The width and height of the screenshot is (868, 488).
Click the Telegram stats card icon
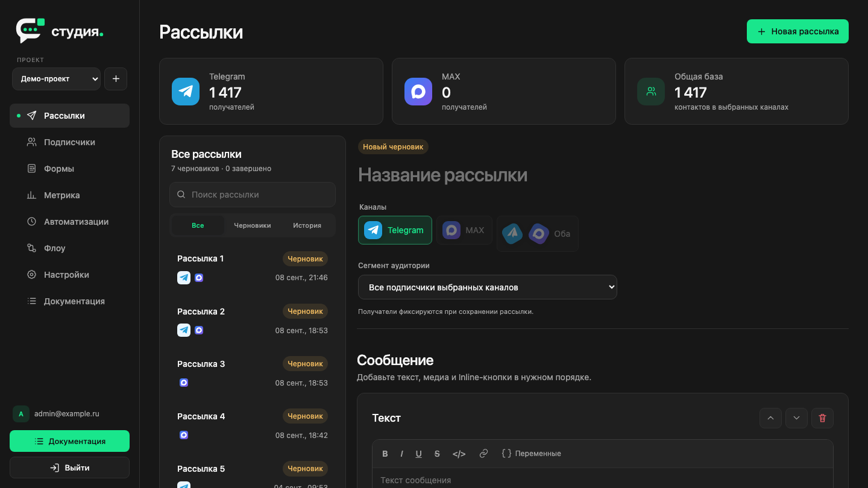[x=186, y=92]
